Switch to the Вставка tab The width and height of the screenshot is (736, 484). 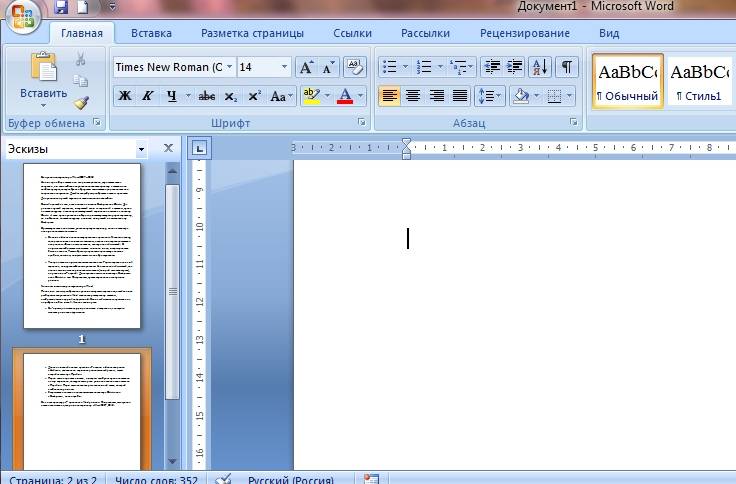pyautogui.click(x=151, y=33)
